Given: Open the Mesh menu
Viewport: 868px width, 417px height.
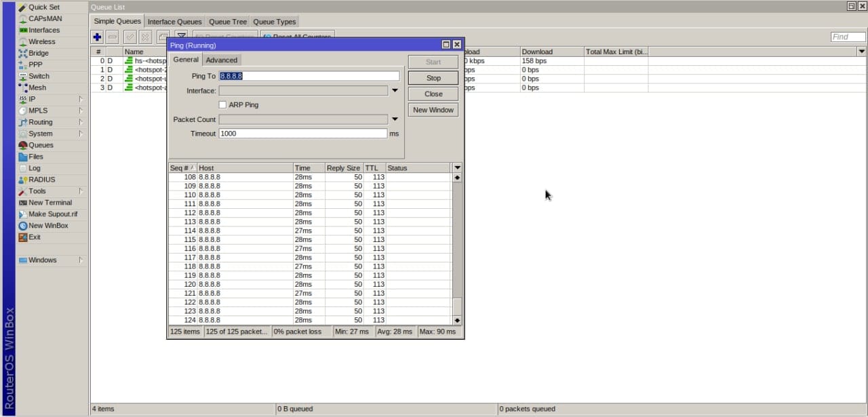Looking at the screenshot, I should (37, 87).
